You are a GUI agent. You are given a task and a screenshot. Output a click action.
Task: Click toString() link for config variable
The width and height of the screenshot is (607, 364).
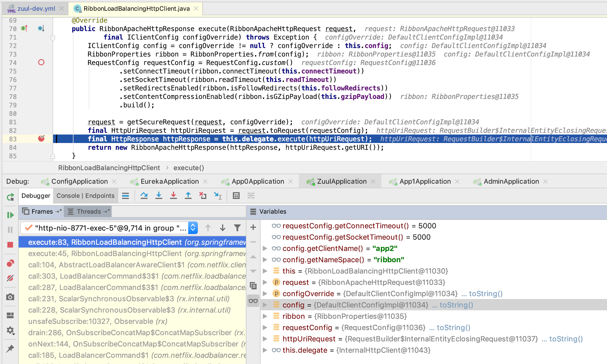456,305
